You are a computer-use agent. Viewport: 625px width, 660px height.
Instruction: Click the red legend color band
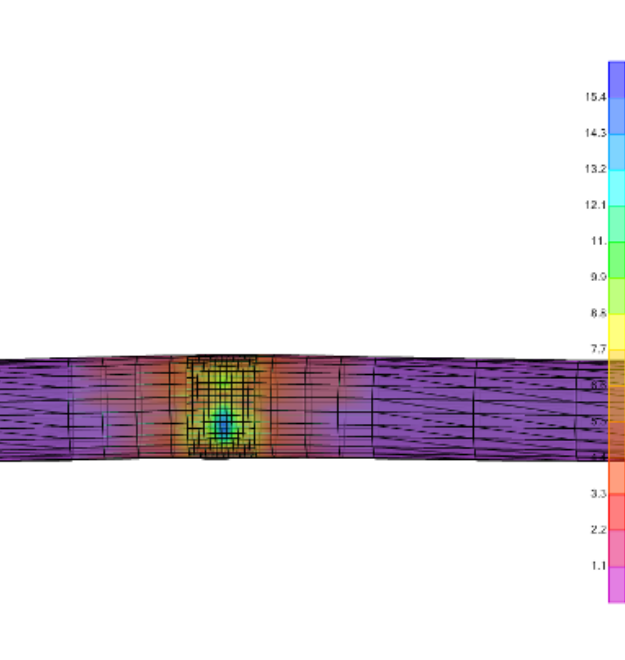coord(617,512)
